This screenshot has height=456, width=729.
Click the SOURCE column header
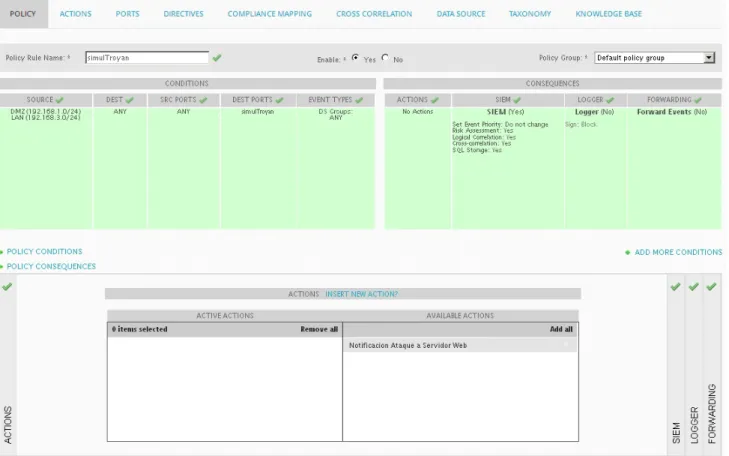pyautogui.click(x=46, y=100)
